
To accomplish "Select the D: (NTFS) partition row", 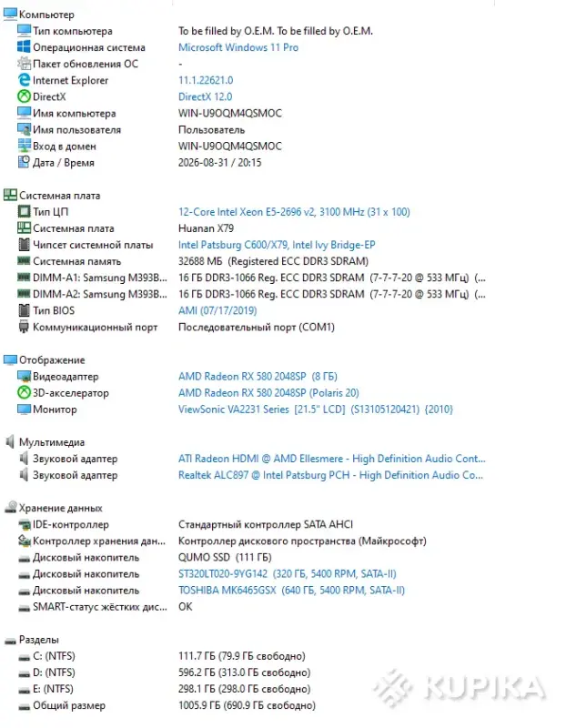I will 164,672.
